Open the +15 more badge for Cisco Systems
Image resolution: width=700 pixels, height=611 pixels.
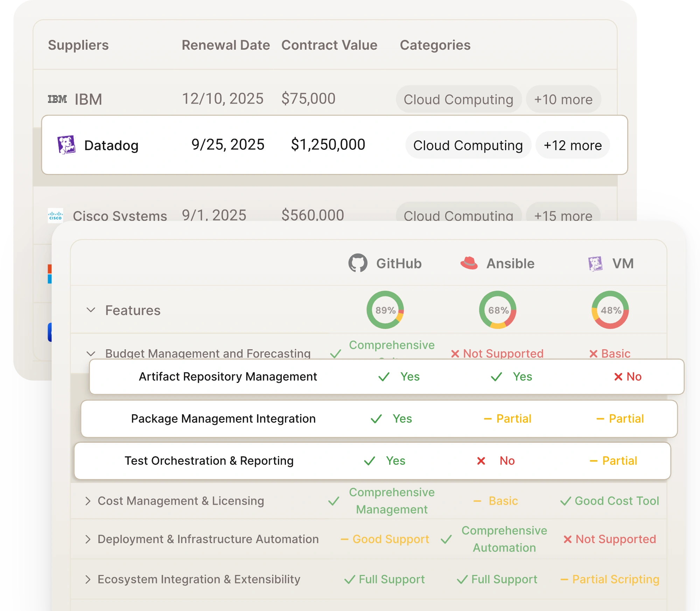563,216
